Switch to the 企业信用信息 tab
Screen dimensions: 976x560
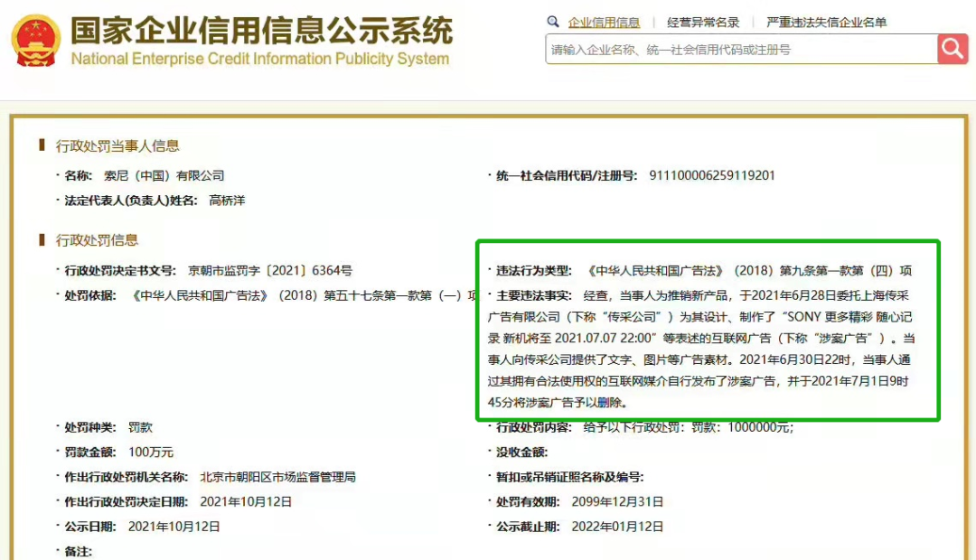click(x=604, y=23)
